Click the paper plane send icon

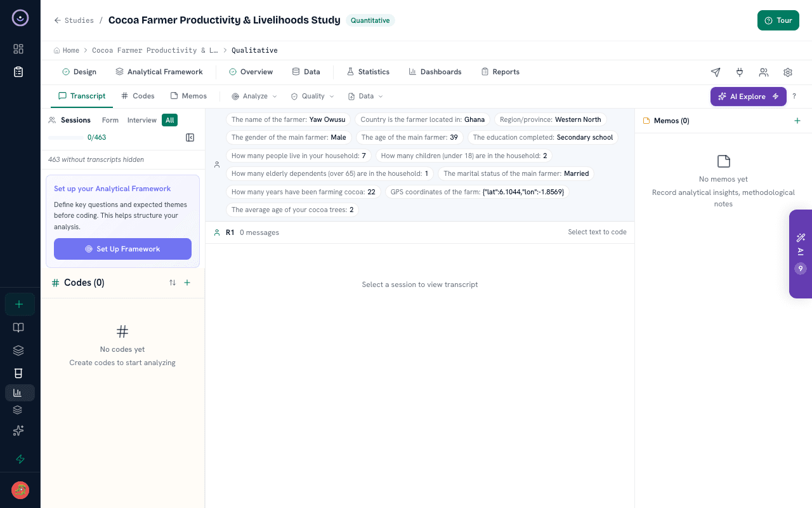pyautogui.click(x=716, y=72)
